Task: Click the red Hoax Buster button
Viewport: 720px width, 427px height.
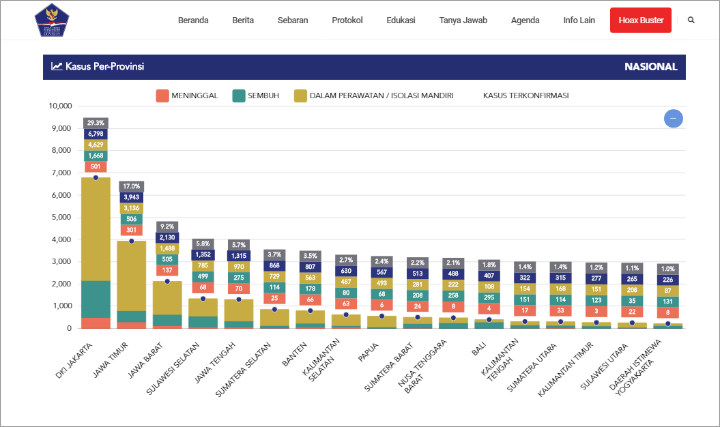Action: tap(641, 20)
